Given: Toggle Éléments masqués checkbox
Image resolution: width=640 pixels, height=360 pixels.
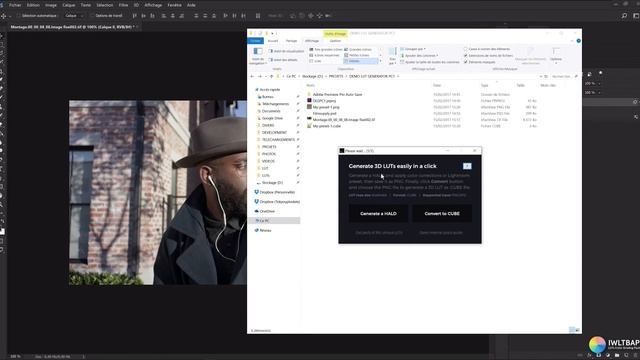Looking at the screenshot, I should point(465,62).
